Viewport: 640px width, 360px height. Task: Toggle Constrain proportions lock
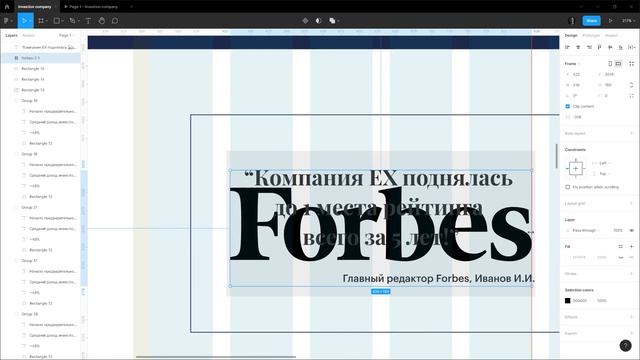631,85
